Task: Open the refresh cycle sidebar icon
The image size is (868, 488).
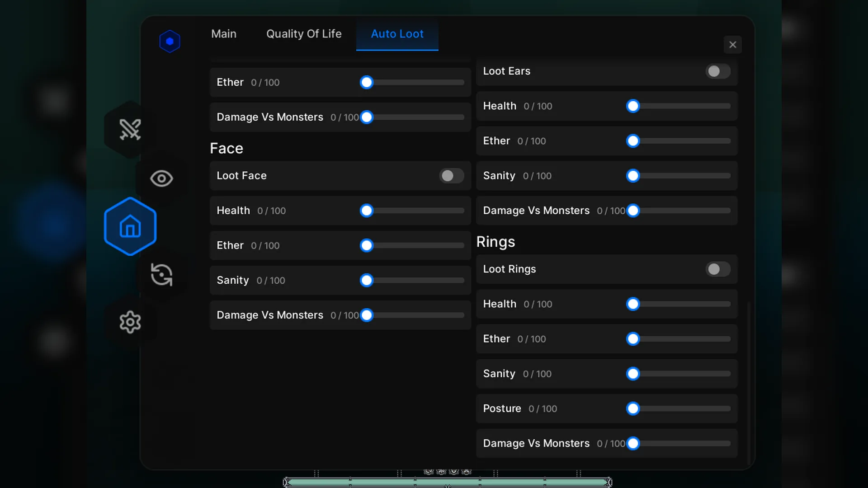Action: pos(161,275)
